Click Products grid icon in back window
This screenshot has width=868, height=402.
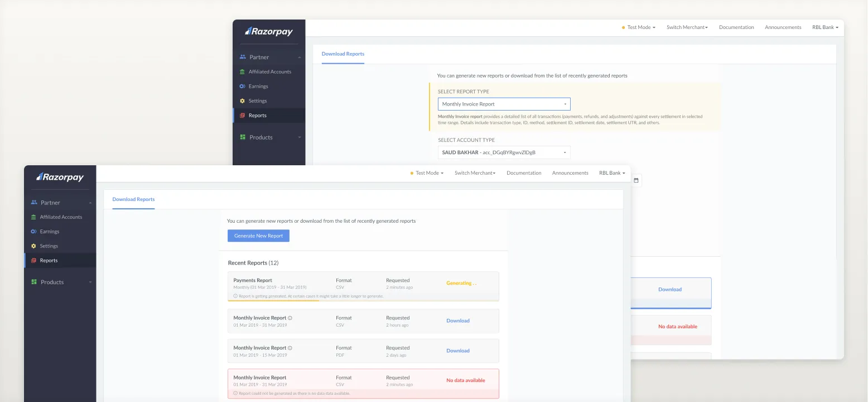pyautogui.click(x=243, y=137)
